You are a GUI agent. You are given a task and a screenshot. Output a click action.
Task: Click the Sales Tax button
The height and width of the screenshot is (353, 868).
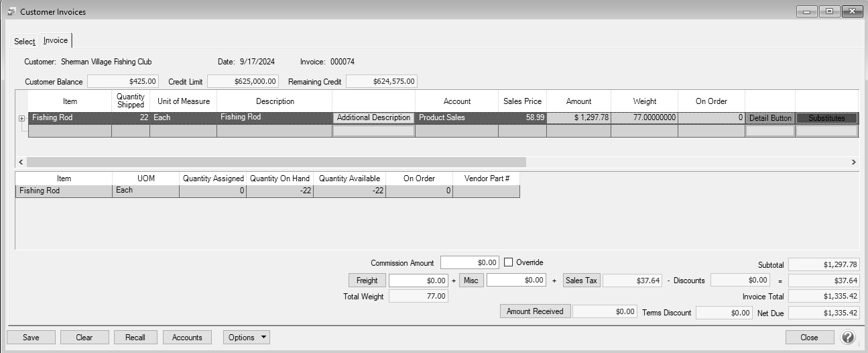(x=581, y=281)
